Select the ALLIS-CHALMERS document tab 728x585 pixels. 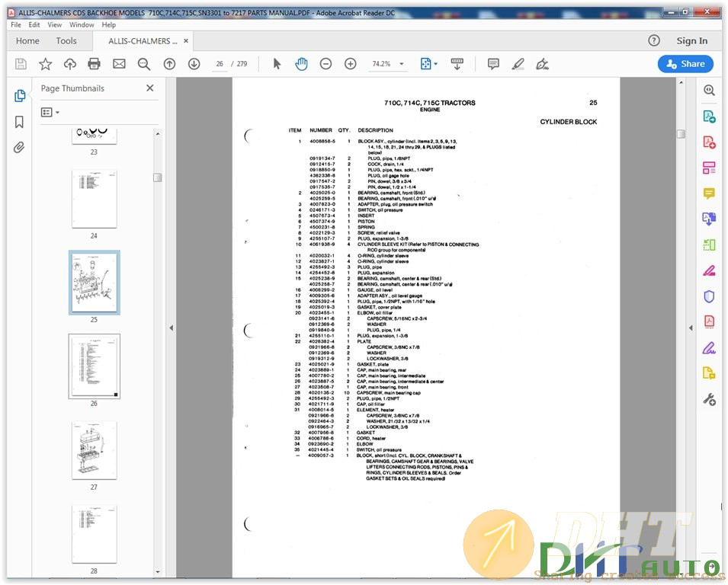143,41
